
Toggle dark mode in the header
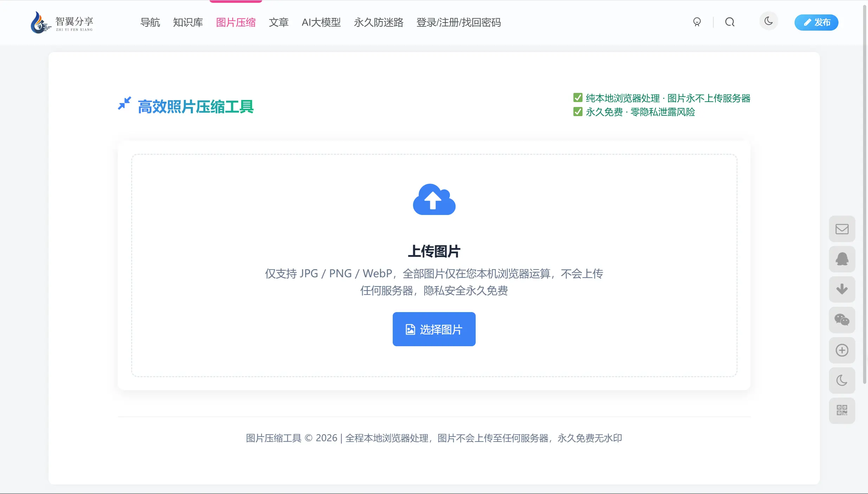(769, 21)
